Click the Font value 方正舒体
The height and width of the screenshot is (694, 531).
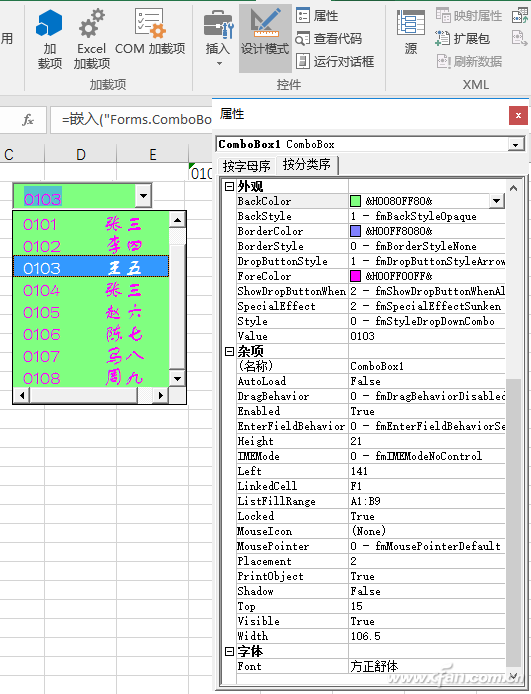(x=427, y=666)
